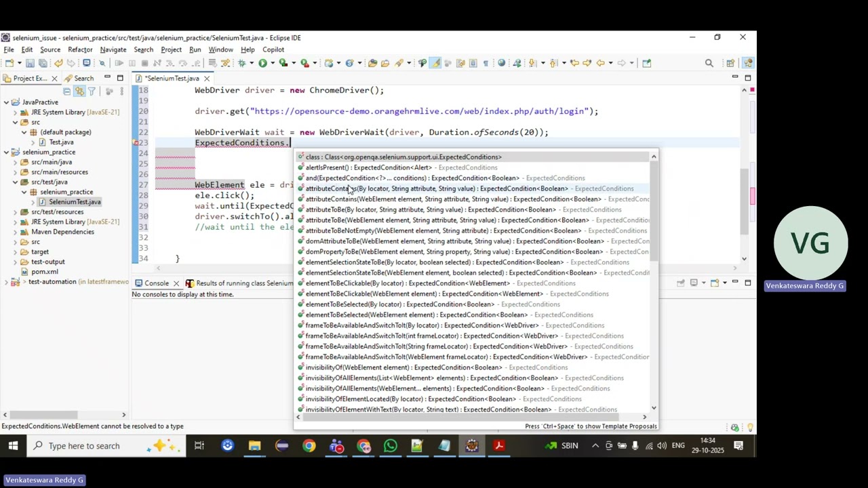Screen dimensions: 868x488
Task: Expand the test-automation project node
Action: pyautogui.click(x=6, y=281)
